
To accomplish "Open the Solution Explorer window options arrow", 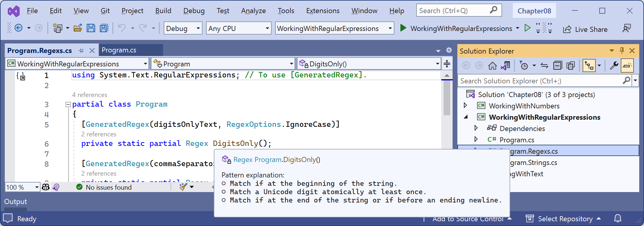I will (612, 51).
